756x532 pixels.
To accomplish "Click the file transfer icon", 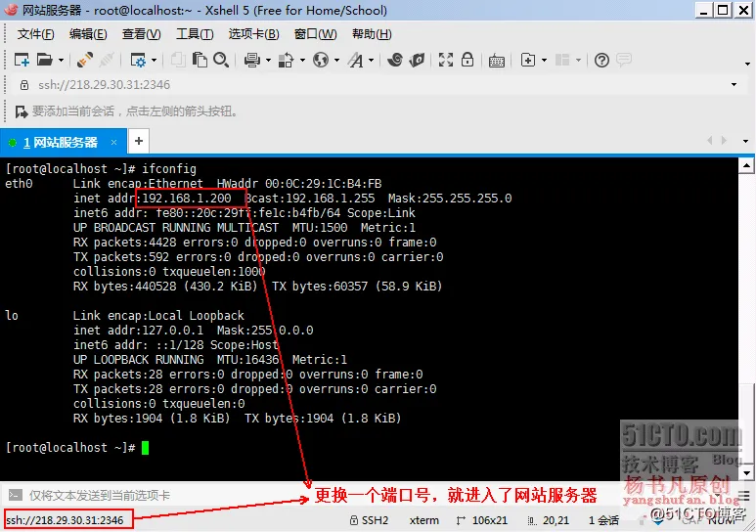I will 287,60.
